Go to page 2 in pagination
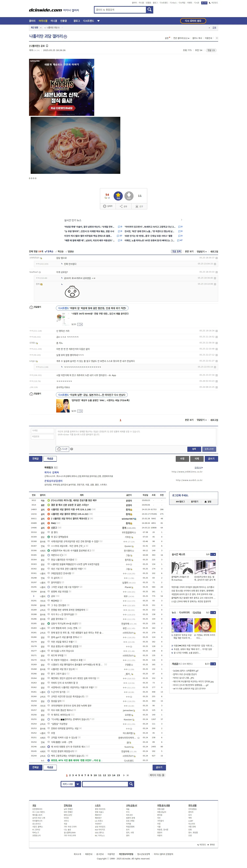Viewport: 247px width, 868px height. click(70, 775)
